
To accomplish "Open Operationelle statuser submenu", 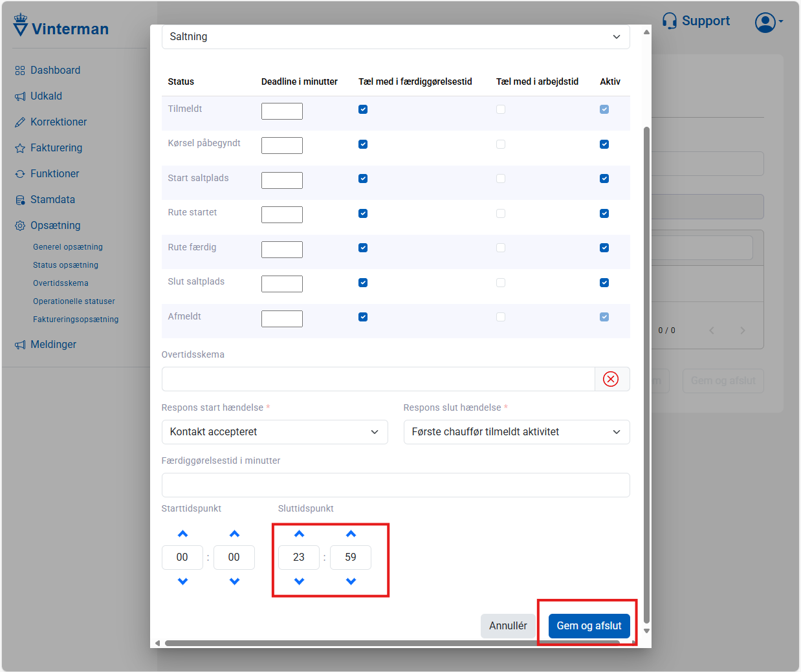I will [74, 301].
